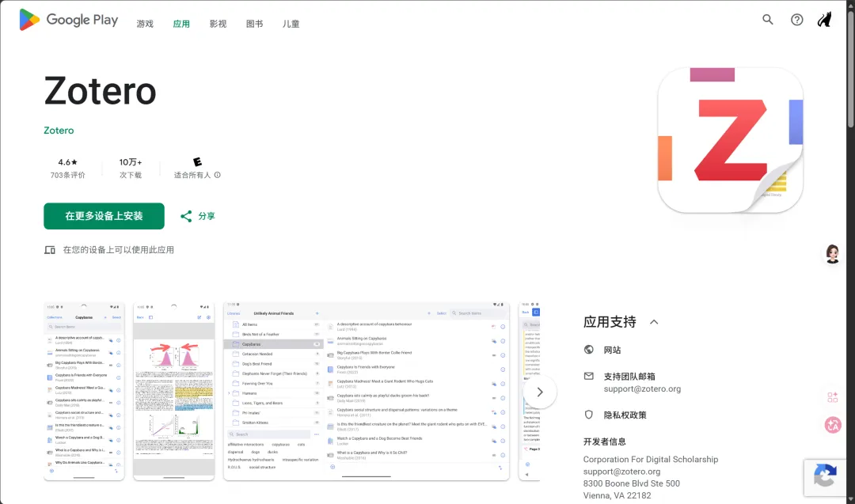
Task: Click the support@zotero.org under 开发者信息
Action: tap(621, 472)
